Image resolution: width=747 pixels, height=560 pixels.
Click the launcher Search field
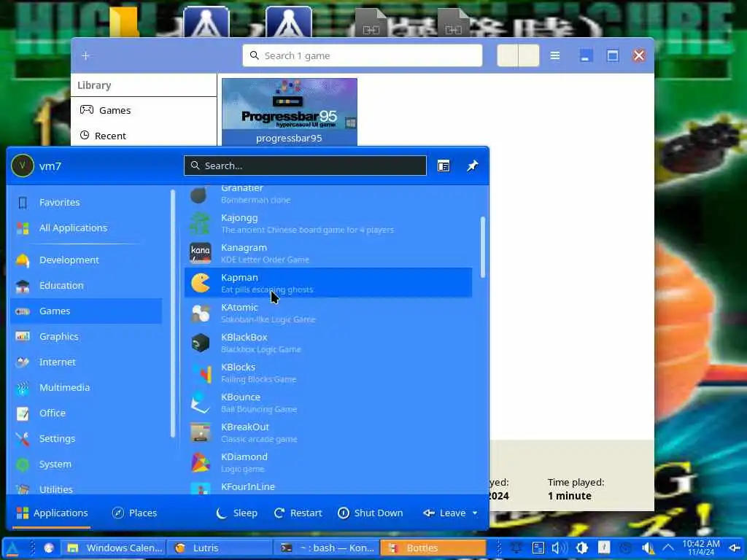pyautogui.click(x=306, y=166)
